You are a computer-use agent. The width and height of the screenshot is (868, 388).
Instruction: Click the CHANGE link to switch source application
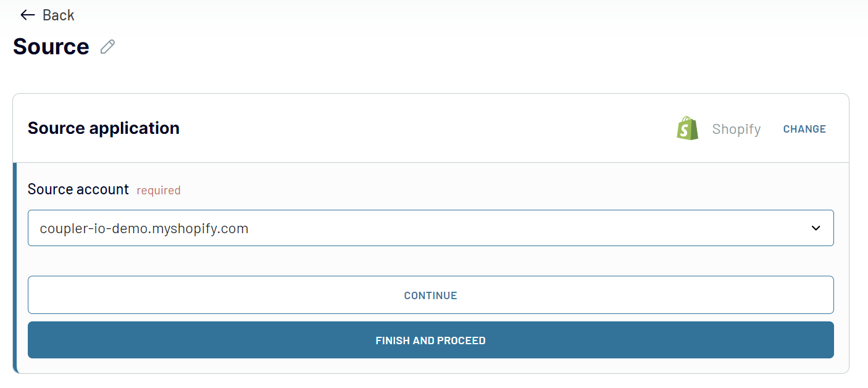click(x=804, y=129)
